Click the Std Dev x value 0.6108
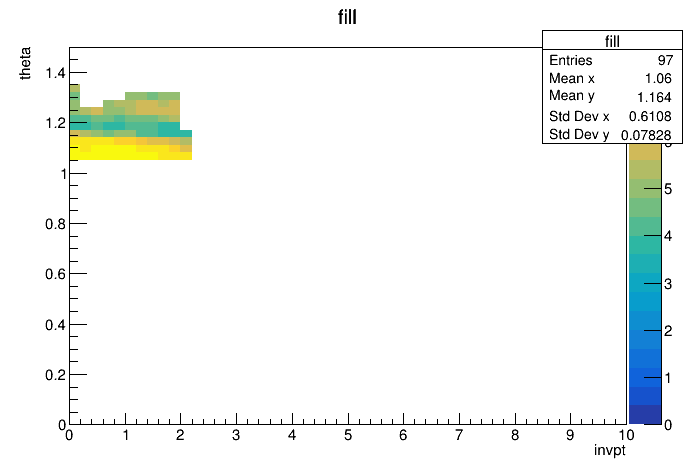The image size is (696, 472). pyautogui.click(x=650, y=116)
